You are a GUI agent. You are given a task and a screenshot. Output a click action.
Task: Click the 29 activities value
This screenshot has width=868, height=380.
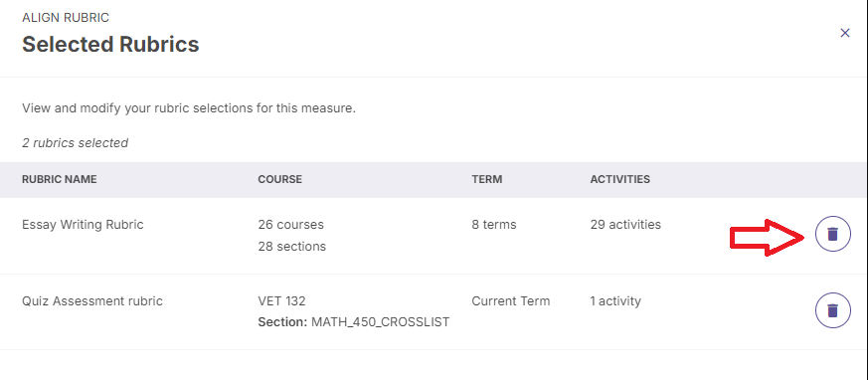(625, 225)
